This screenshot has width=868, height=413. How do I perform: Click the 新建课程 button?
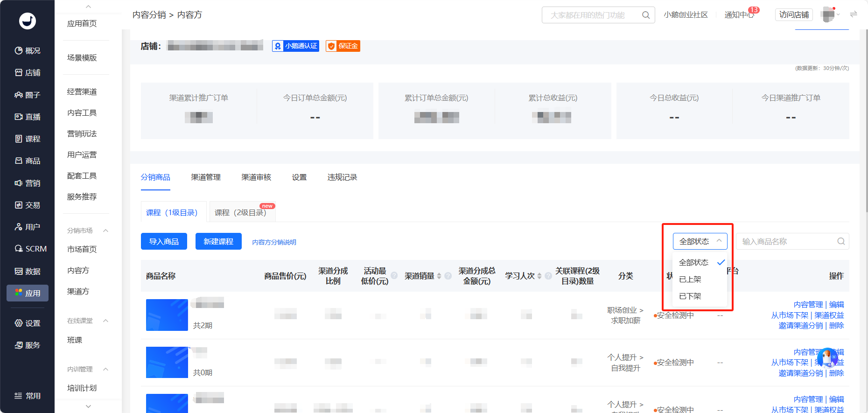tap(218, 241)
